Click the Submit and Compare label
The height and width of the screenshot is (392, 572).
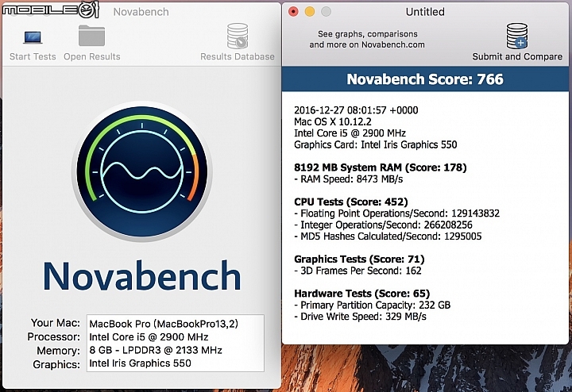click(x=517, y=57)
